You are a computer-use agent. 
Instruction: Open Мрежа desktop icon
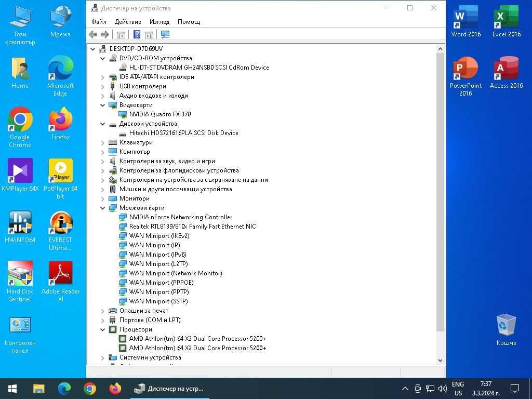tap(60, 22)
